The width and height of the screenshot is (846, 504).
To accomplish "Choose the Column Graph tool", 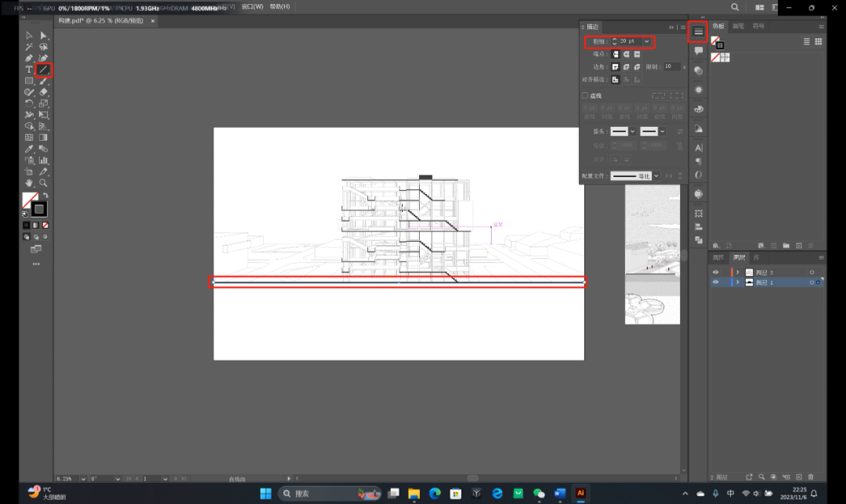I will tap(44, 160).
